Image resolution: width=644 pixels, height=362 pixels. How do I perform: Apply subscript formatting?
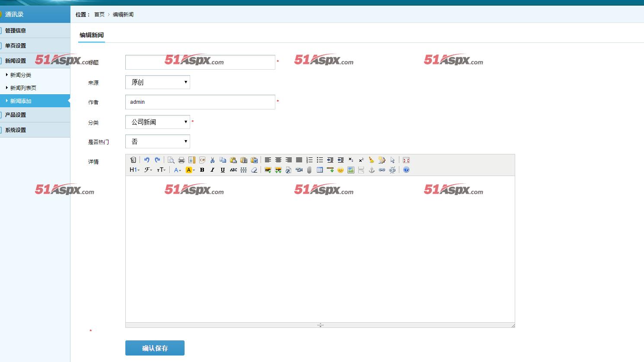(x=351, y=160)
